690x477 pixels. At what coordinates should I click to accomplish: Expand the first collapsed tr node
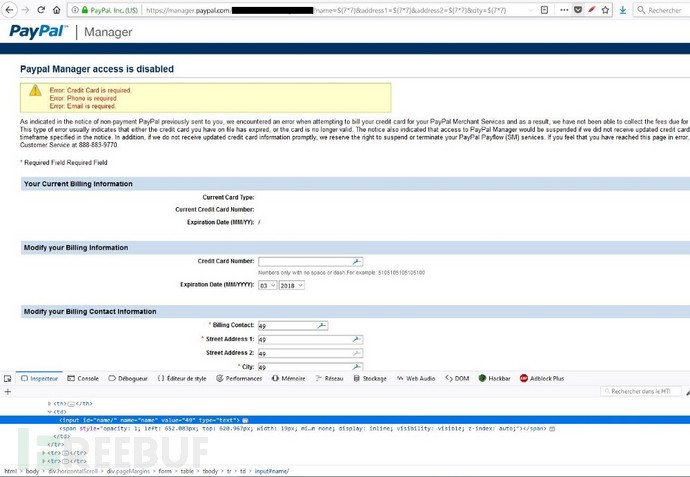[44, 453]
